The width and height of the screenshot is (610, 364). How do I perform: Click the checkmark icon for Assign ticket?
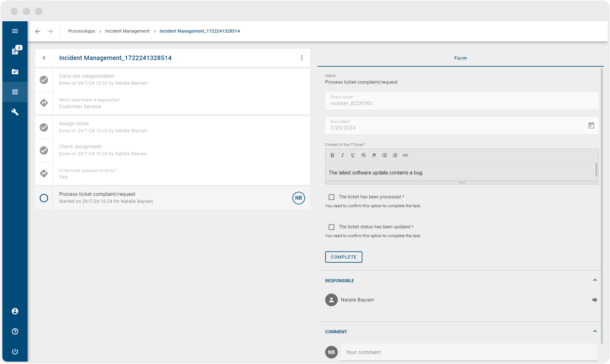(x=44, y=128)
